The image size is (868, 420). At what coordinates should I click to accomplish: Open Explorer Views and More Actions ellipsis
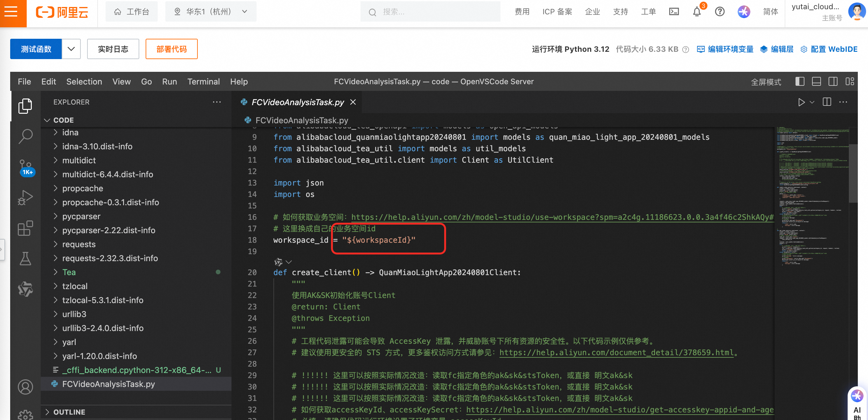click(217, 102)
